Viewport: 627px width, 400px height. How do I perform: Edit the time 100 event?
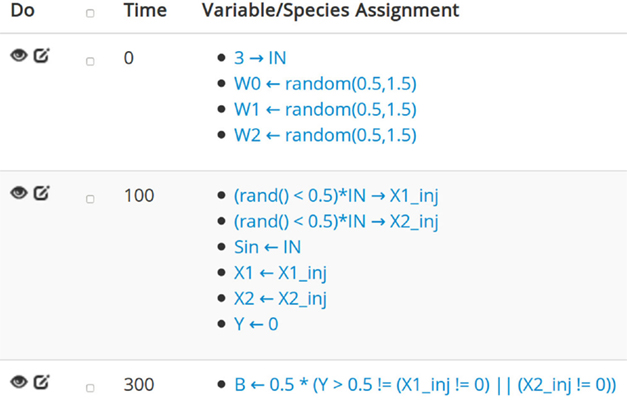(x=41, y=193)
